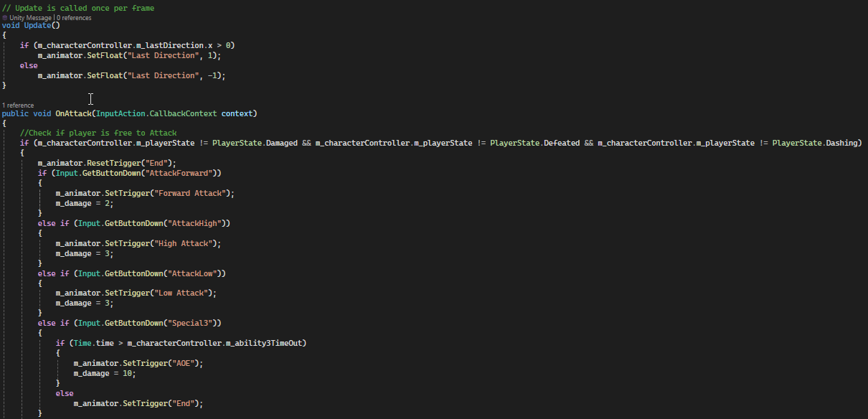This screenshot has height=419, width=868.
Task: Open the "0 references" CodeLens link
Action: point(74,17)
